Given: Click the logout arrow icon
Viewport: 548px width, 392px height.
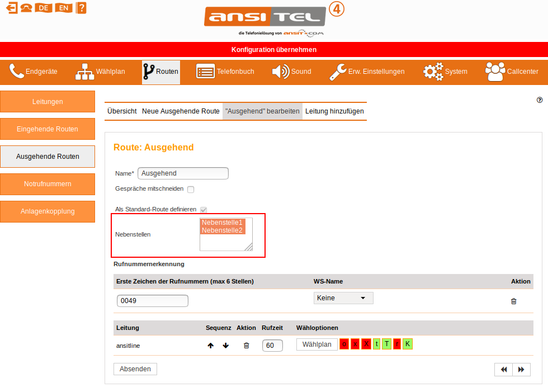Looking at the screenshot, I should [x=11, y=8].
